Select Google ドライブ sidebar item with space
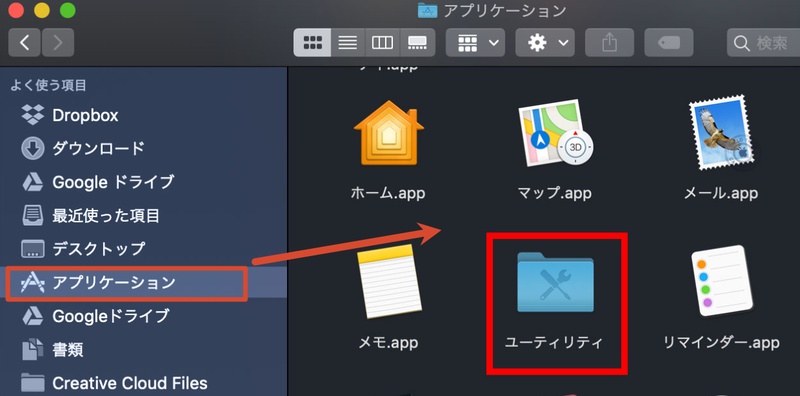800x396 pixels. (144, 182)
